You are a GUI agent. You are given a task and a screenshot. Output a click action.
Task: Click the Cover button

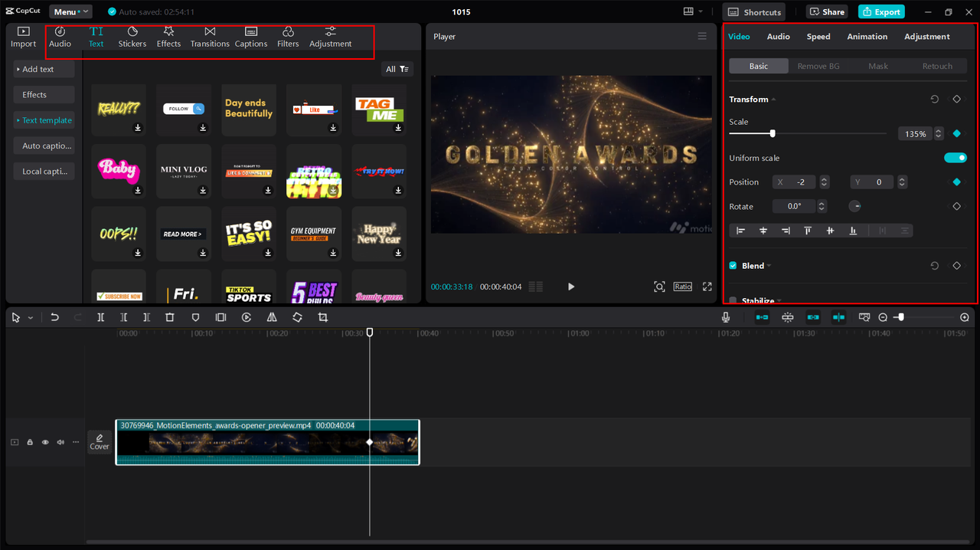coord(100,442)
